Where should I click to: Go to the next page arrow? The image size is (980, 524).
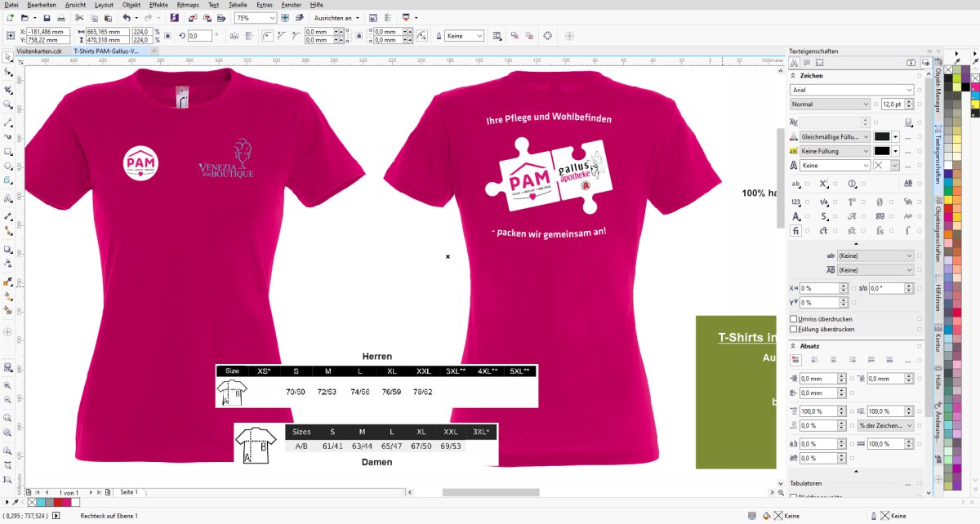point(91,492)
